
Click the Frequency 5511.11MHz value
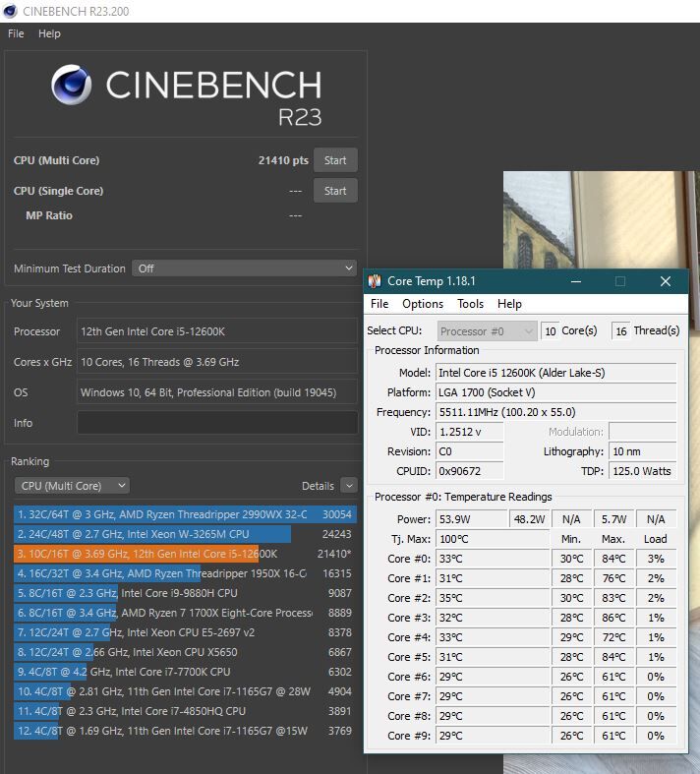(x=555, y=412)
